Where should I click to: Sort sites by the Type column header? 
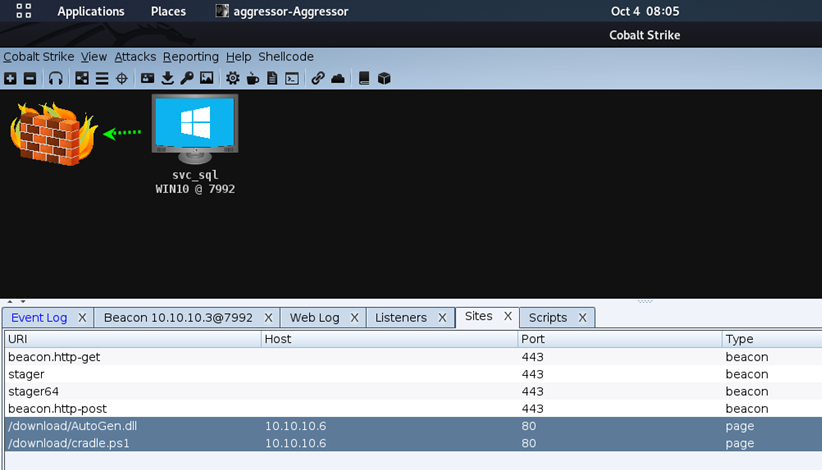click(772, 339)
